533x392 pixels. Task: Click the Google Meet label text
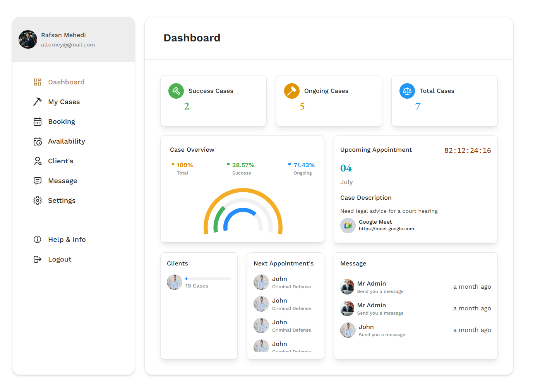pos(375,222)
